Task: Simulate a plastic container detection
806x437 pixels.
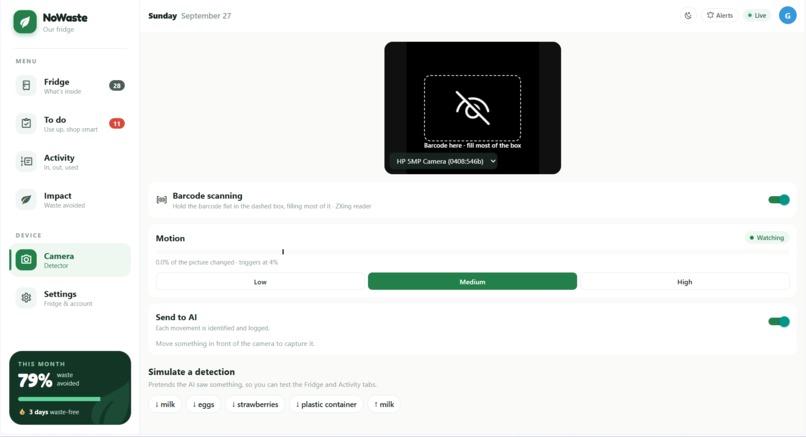Action: point(326,404)
